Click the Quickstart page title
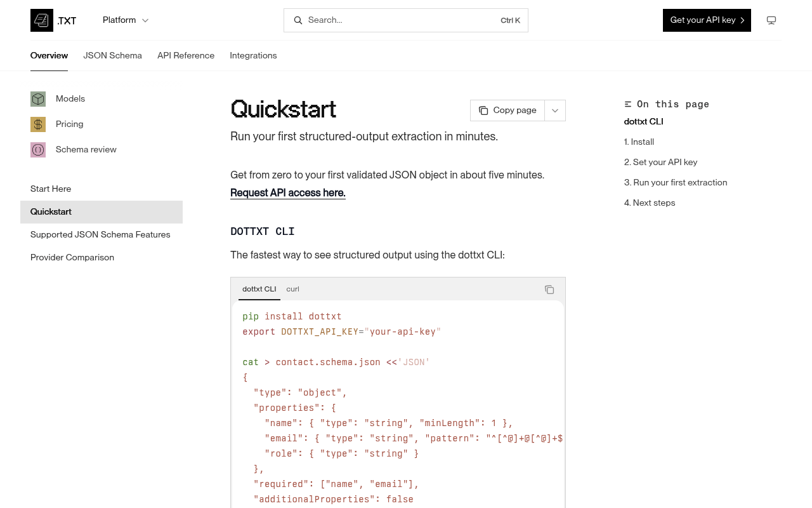Viewport: 812px width, 508px height. pos(284,109)
